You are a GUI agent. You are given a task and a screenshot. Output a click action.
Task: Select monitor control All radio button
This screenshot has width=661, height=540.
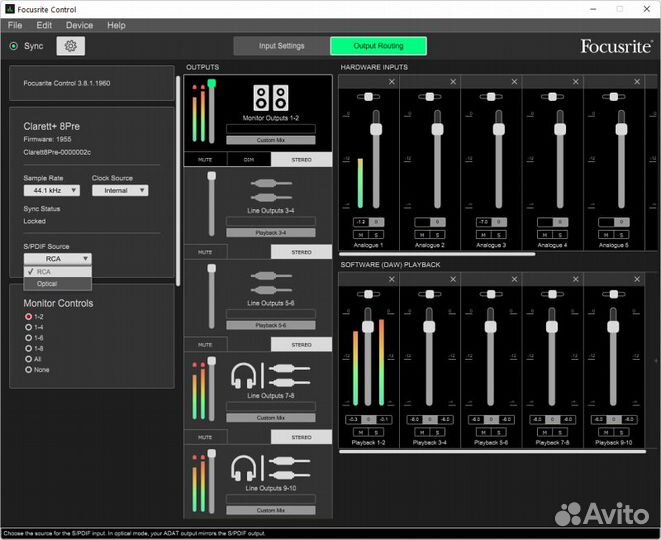29,359
